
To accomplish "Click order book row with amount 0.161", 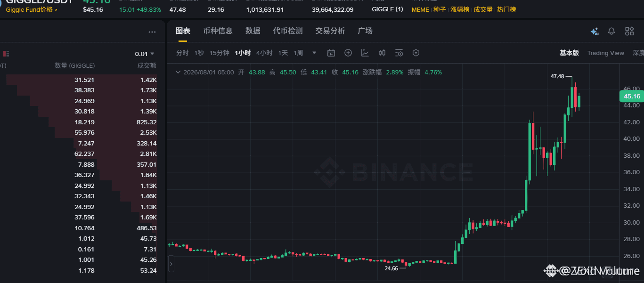I will 79,249.
